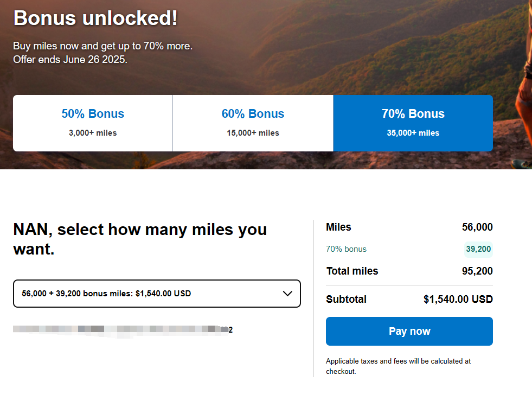Open the miles amount dropdown
Image resolution: width=532 pixels, height=407 pixels.
click(157, 294)
